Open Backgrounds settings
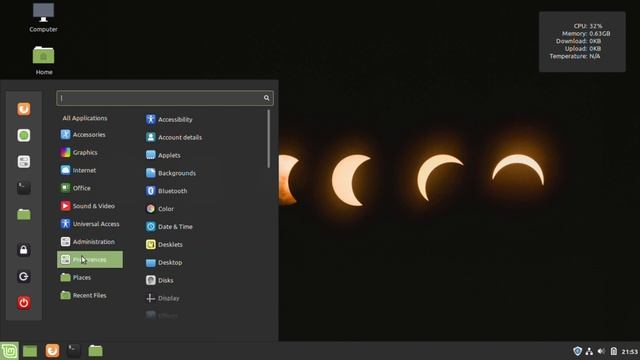This screenshot has height=360, width=640. point(171,173)
